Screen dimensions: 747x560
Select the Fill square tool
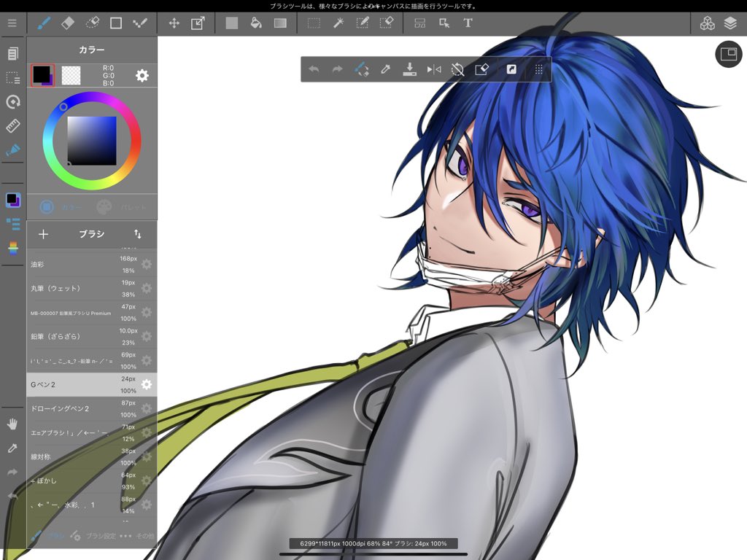click(231, 23)
